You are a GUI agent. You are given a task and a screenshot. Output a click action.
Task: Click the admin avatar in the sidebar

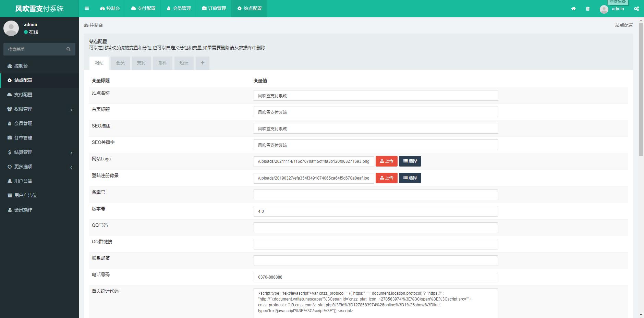point(11,28)
